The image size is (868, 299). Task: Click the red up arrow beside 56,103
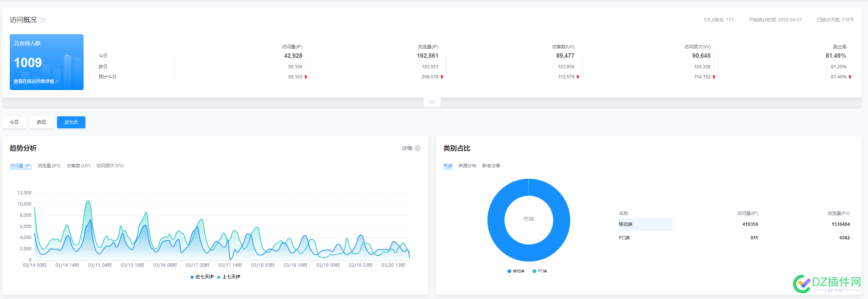click(306, 77)
